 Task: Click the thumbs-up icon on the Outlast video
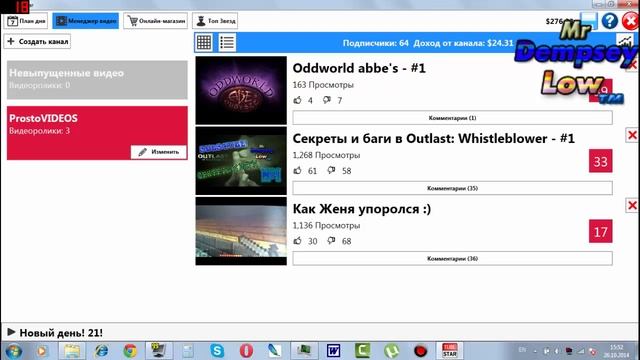tap(298, 171)
